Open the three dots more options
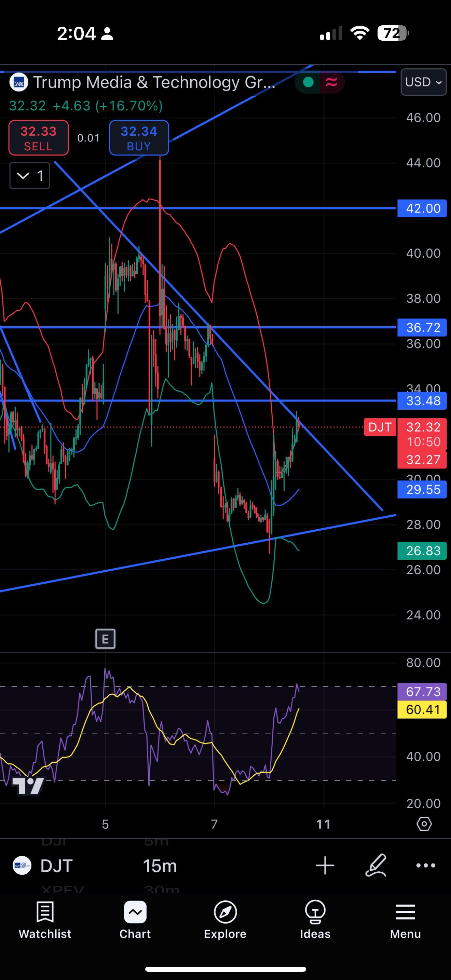451x980 pixels. tap(425, 866)
